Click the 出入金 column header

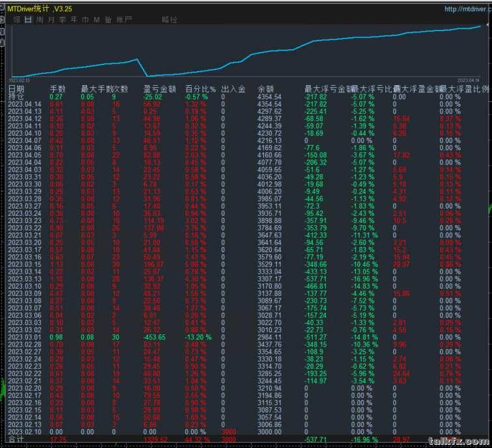(233, 89)
